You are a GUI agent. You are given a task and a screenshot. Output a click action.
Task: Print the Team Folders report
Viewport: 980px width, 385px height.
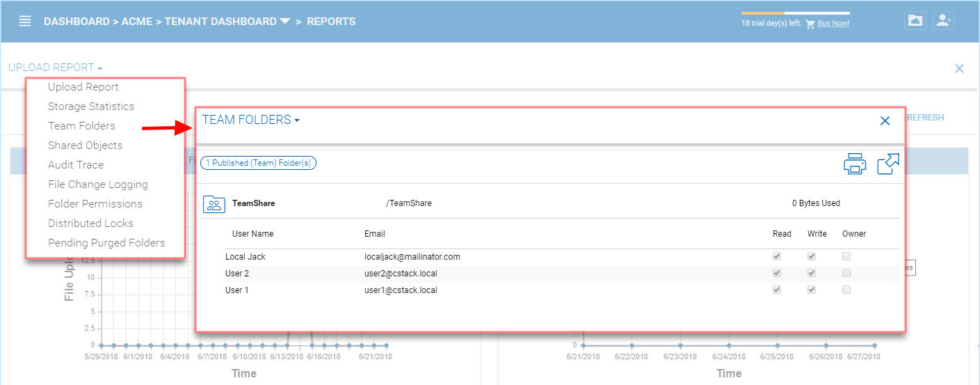pyautogui.click(x=855, y=164)
